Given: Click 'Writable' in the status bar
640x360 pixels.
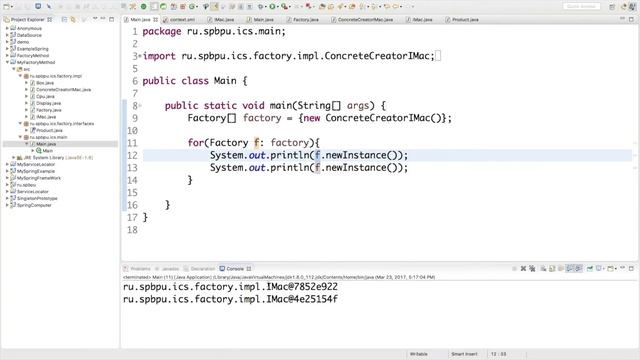Looking at the screenshot, I should [418, 354].
